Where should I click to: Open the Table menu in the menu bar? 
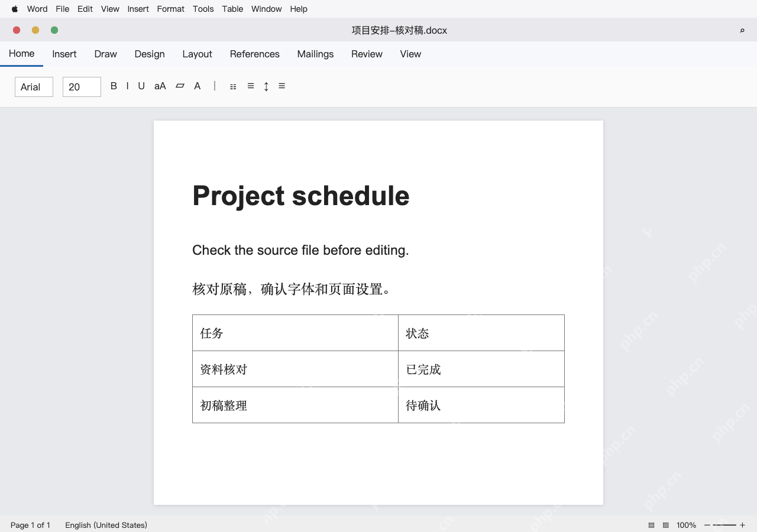(232, 9)
